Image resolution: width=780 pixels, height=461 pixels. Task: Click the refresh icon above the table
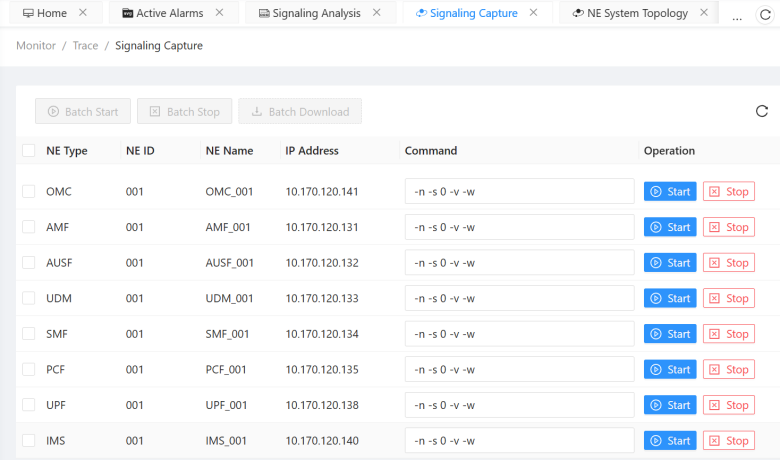[762, 112]
